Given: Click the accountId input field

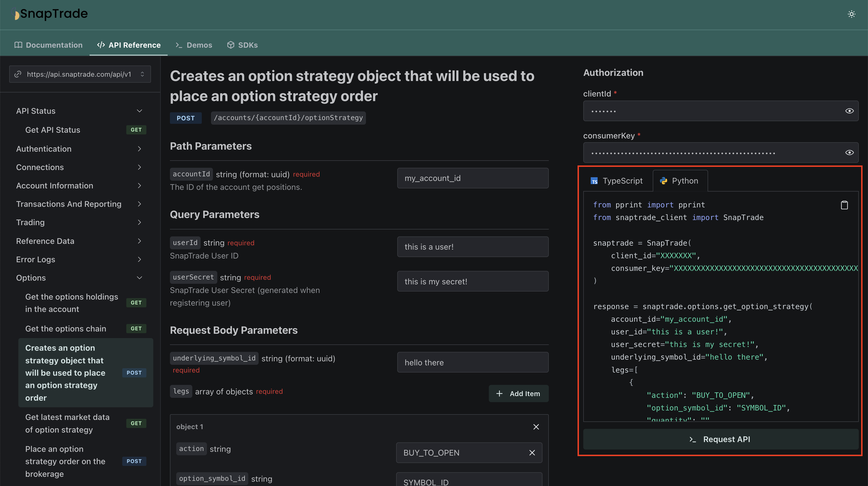Looking at the screenshot, I should tap(473, 178).
